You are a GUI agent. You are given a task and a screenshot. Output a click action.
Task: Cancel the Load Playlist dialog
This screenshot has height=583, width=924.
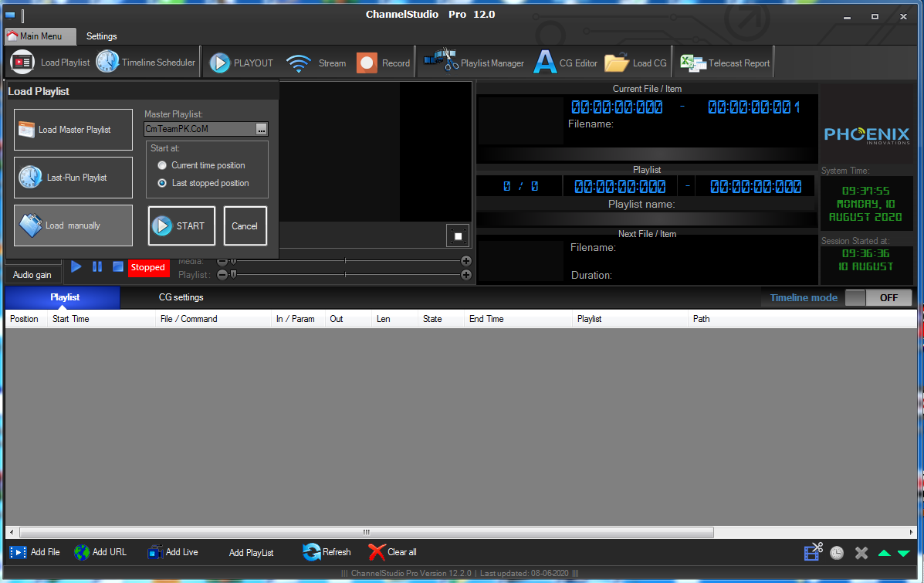coord(245,225)
